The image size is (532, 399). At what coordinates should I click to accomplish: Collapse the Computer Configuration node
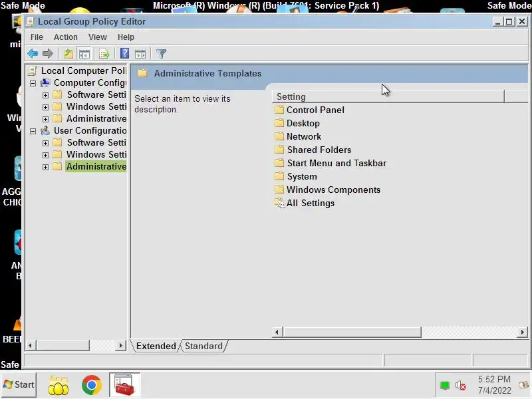tap(33, 83)
